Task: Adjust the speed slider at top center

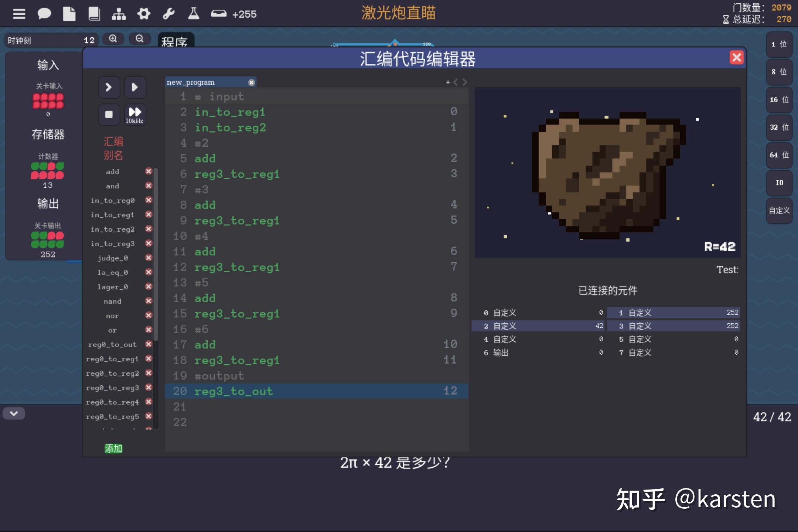Action: pyautogui.click(x=396, y=43)
